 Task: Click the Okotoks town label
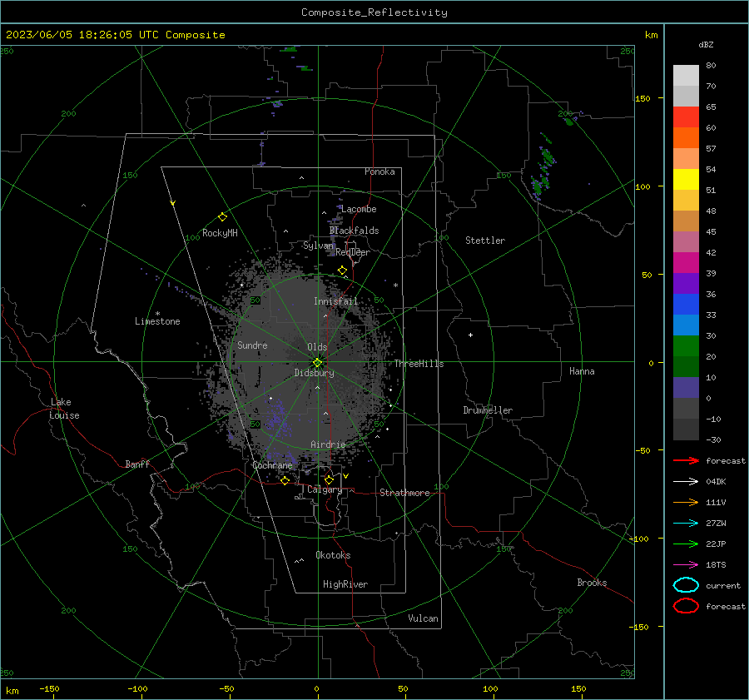(333, 555)
